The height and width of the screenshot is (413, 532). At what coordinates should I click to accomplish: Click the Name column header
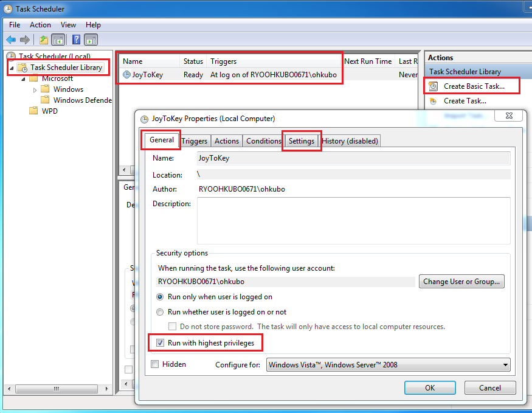(149, 61)
